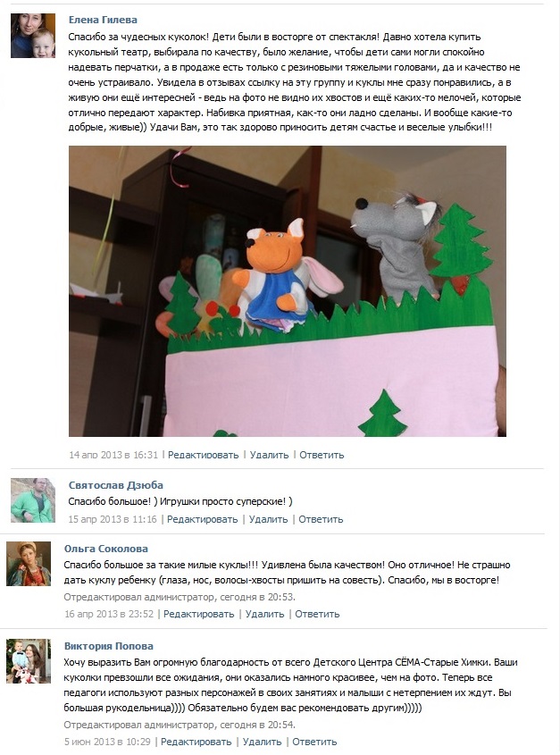
Task: Open the puppet theater photo attachment
Action: pyautogui.click(x=288, y=291)
